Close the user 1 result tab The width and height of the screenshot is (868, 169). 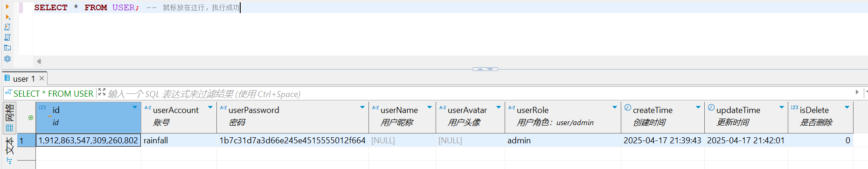42,78
